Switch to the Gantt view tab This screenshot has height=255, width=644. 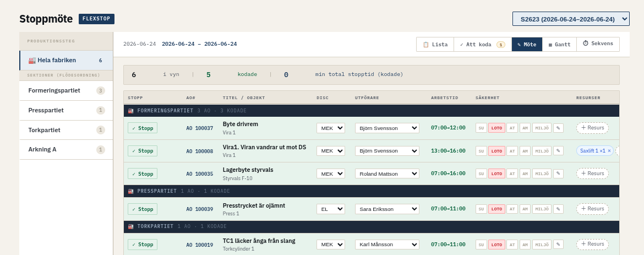click(x=559, y=45)
